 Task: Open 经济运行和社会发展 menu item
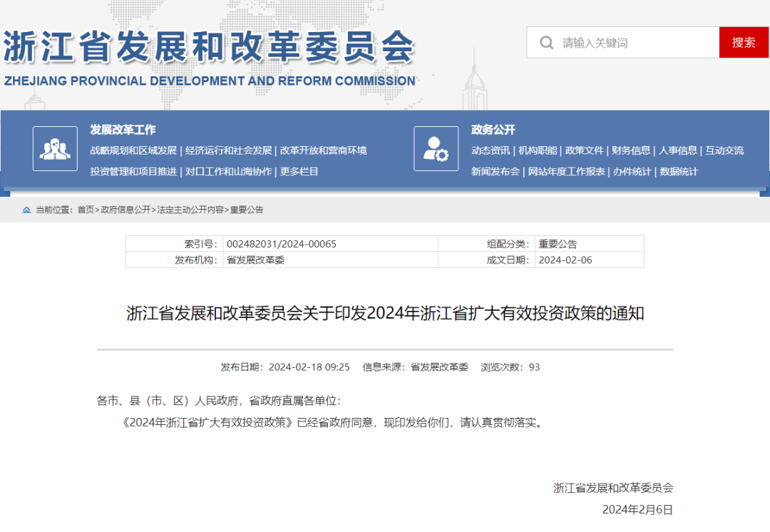[x=228, y=150]
